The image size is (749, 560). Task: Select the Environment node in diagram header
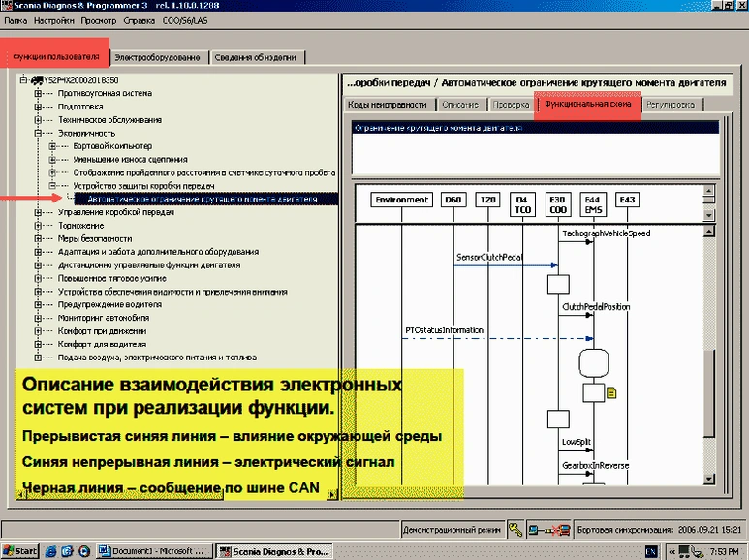400,200
